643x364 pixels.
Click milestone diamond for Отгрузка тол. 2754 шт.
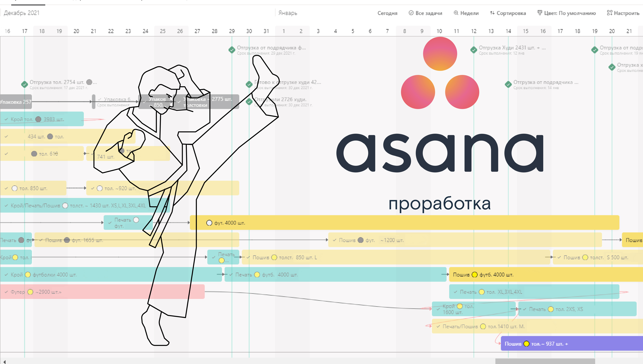point(25,84)
